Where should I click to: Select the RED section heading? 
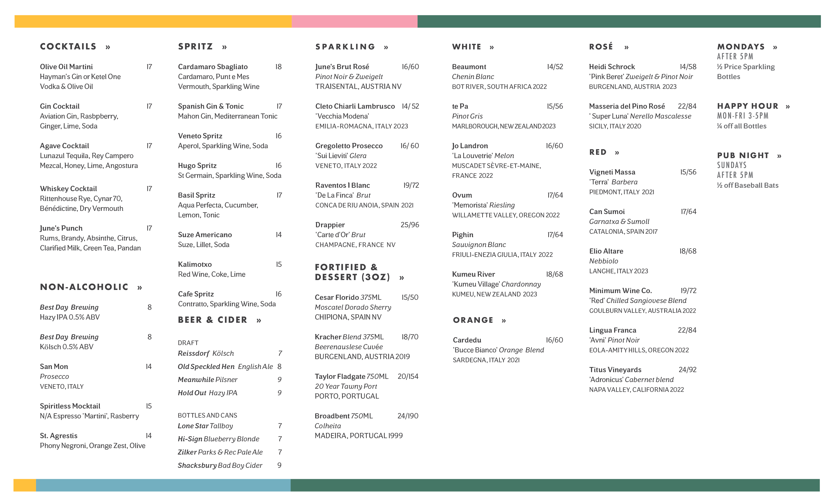[598, 152]
